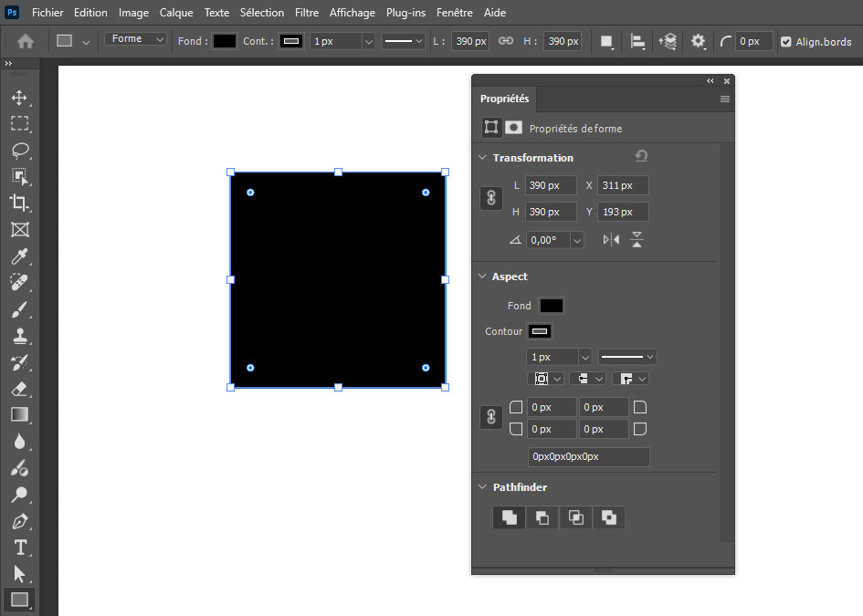
Task: Click the Contour swatch in Aspect section
Action: 540,331
